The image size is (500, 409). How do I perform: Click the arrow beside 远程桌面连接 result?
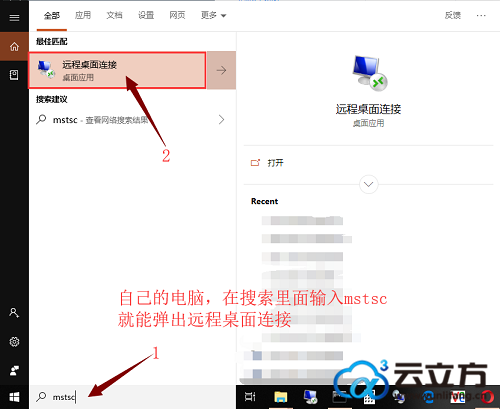pos(221,70)
